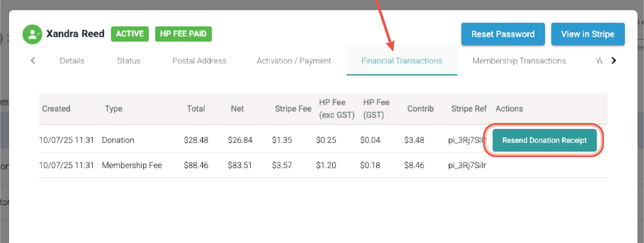644x243 pixels.
Task: Select the Financial Transactions tab
Action: coord(402,61)
